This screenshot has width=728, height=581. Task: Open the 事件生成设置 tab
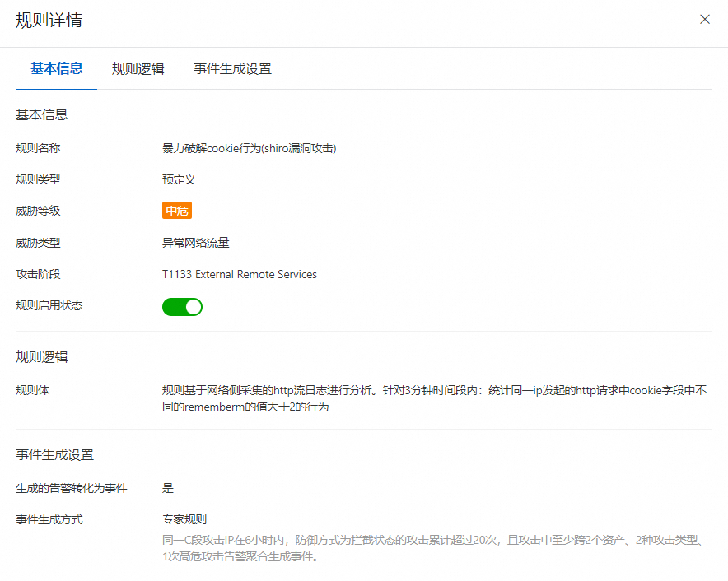pos(232,68)
